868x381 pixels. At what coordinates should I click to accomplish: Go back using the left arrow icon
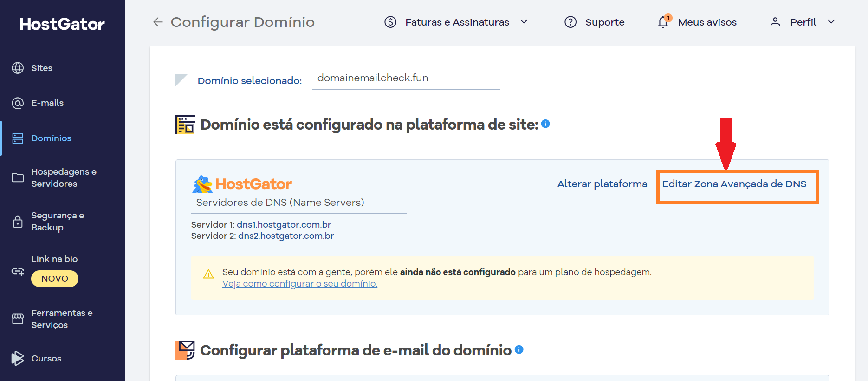(x=158, y=22)
